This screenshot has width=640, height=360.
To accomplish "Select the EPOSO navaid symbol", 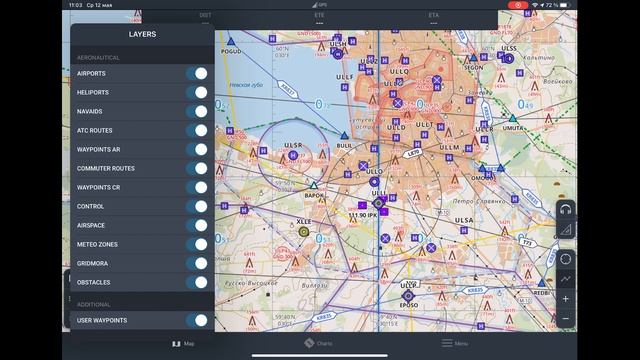I will tap(408, 296).
